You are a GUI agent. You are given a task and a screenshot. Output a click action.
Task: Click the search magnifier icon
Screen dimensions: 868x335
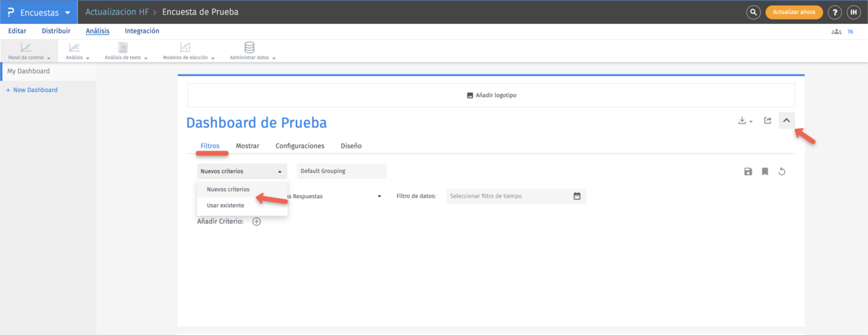(754, 12)
